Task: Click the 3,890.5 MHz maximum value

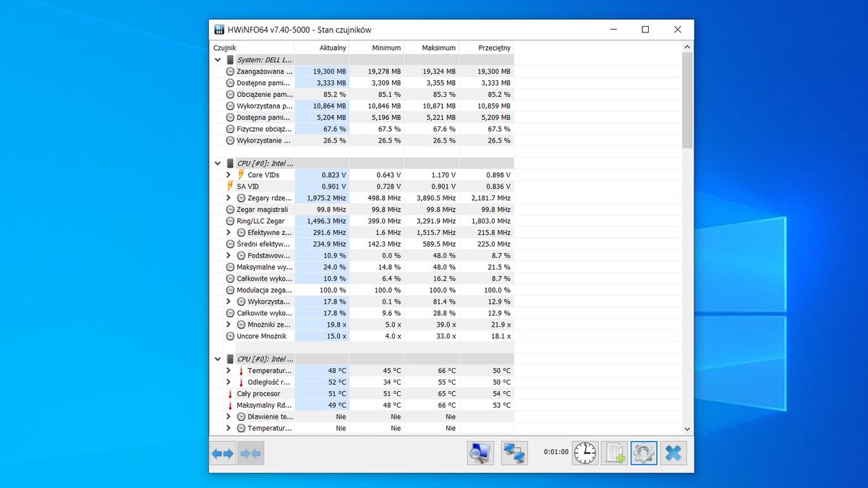Action: [x=436, y=198]
